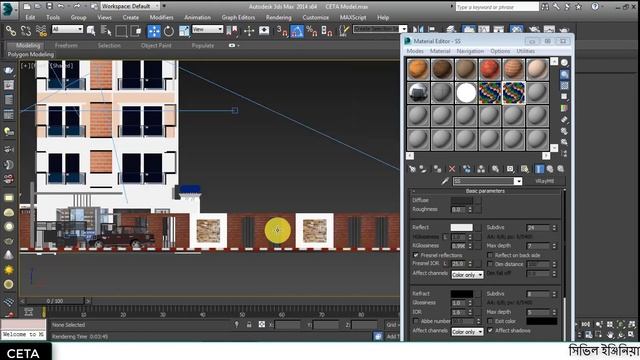The width and height of the screenshot is (640, 360).
Task: Click Sample Type sphere icon
Action: coord(564,62)
